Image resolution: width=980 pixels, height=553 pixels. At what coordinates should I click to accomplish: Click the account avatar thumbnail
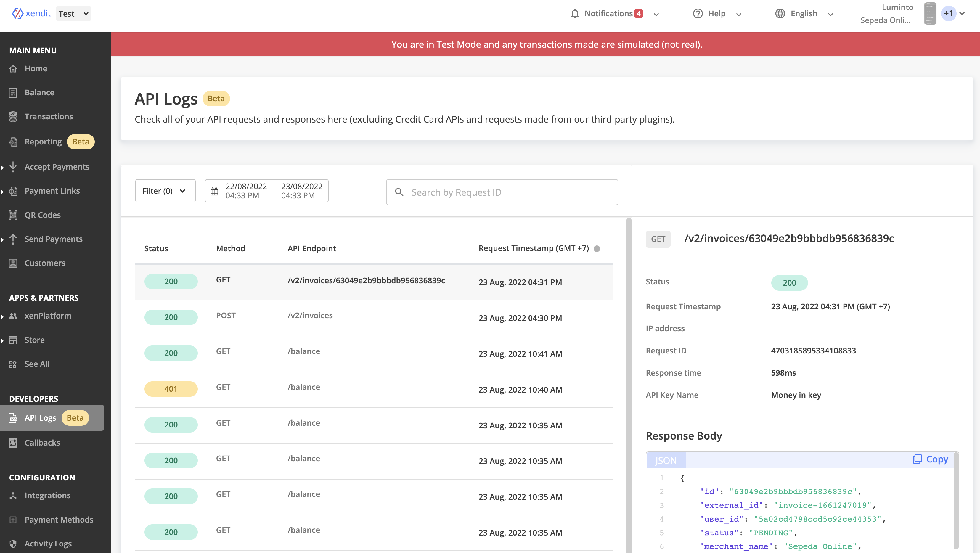pyautogui.click(x=930, y=14)
